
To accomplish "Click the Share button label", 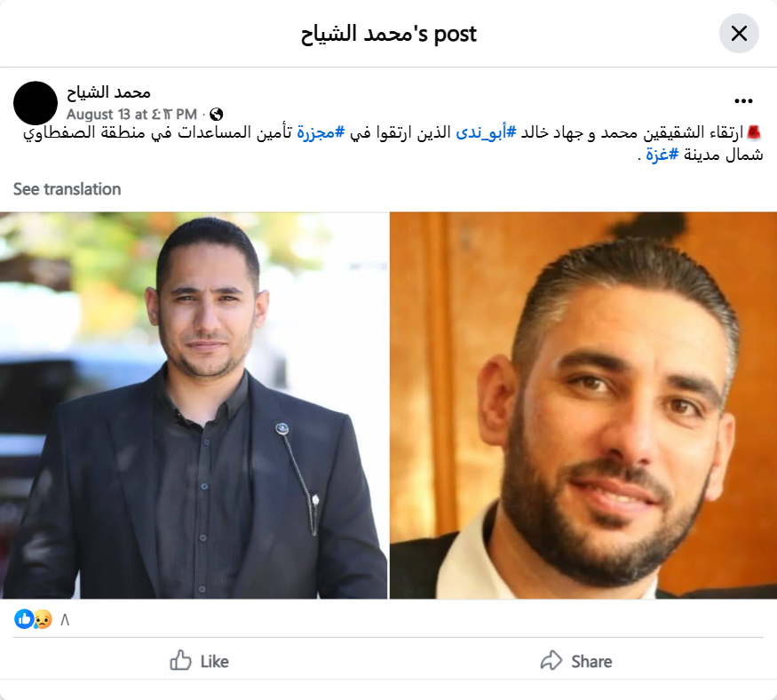I will 591,662.
